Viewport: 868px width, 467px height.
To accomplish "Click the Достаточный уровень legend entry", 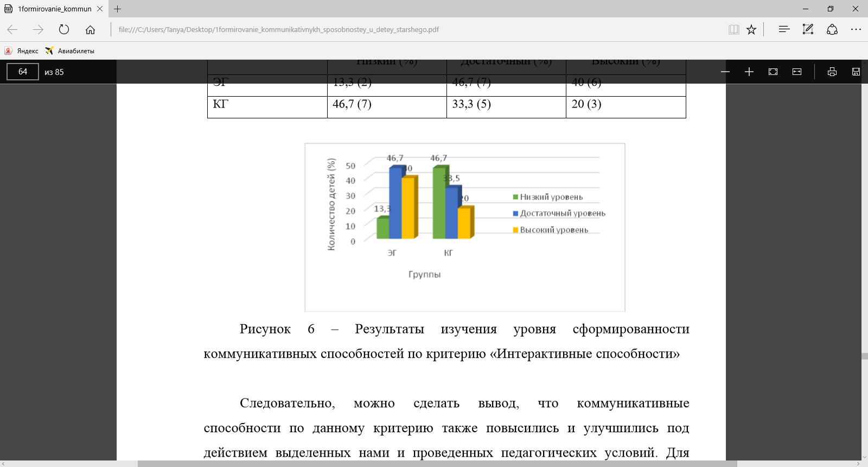I will click(559, 213).
